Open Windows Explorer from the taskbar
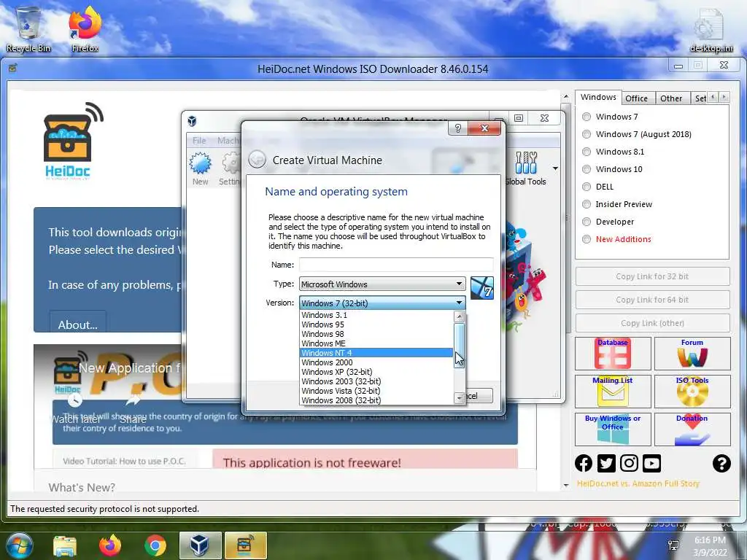The height and width of the screenshot is (560, 747). 65,545
